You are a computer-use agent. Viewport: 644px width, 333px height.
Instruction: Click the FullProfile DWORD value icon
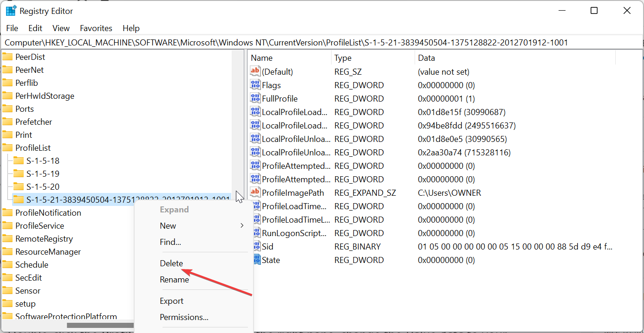coord(255,98)
